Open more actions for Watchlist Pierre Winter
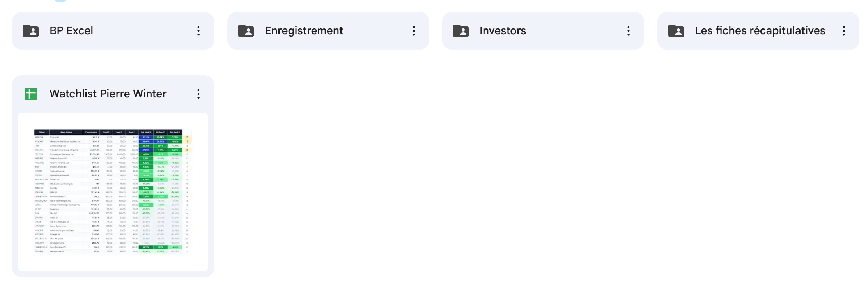Image resolution: width=868 pixels, height=283 pixels. pos(198,94)
